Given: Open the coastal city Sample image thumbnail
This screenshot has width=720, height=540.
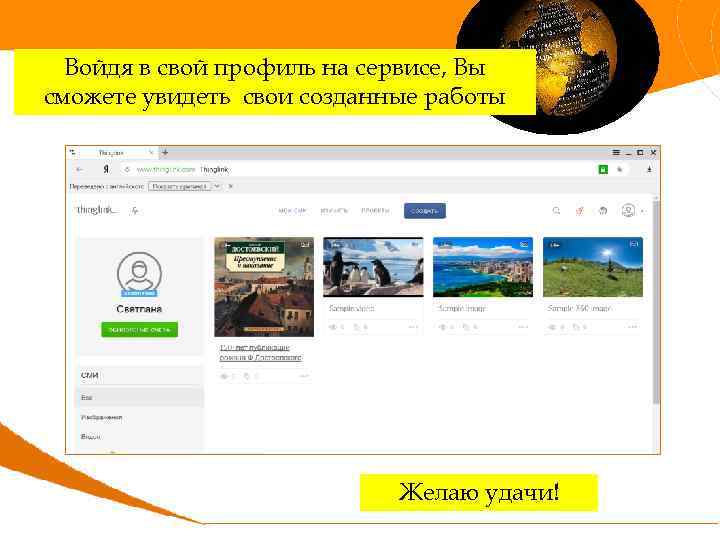Looking at the screenshot, I should pyautogui.click(x=483, y=267).
